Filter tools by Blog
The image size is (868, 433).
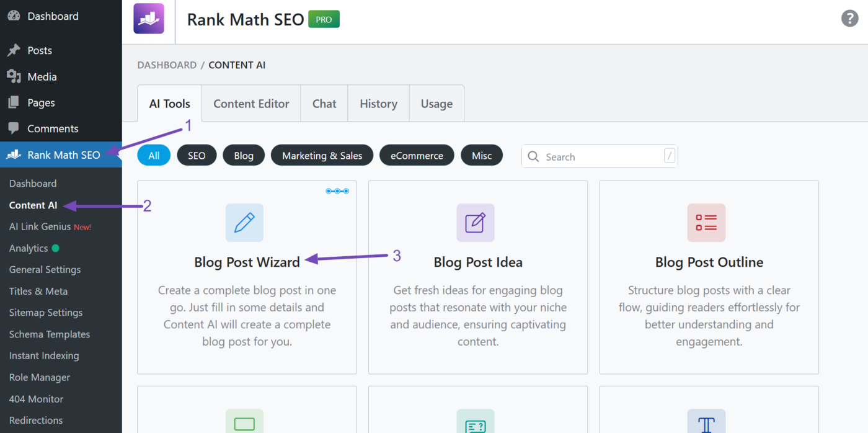pyautogui.click(x=244, y=156)
